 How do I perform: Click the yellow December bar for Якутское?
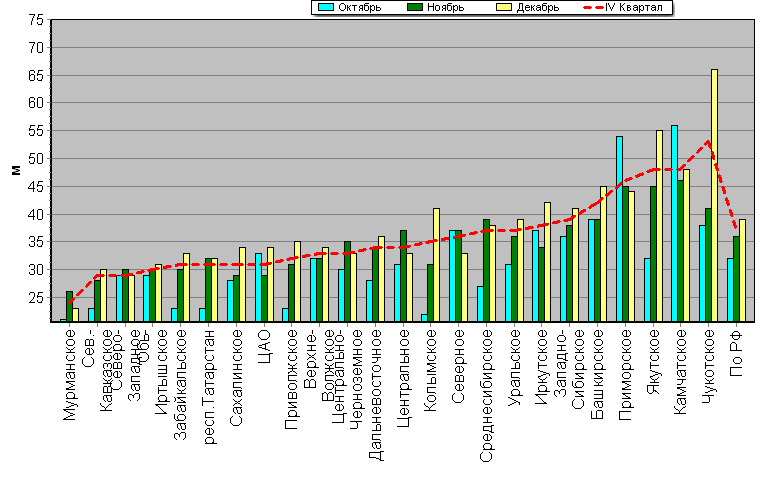click(x=659, y=226)
